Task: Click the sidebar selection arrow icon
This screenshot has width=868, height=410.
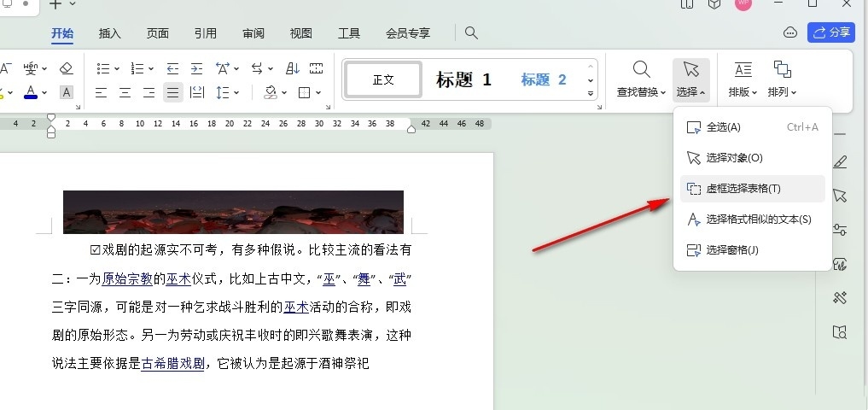Action: click(x=840, y=196)
